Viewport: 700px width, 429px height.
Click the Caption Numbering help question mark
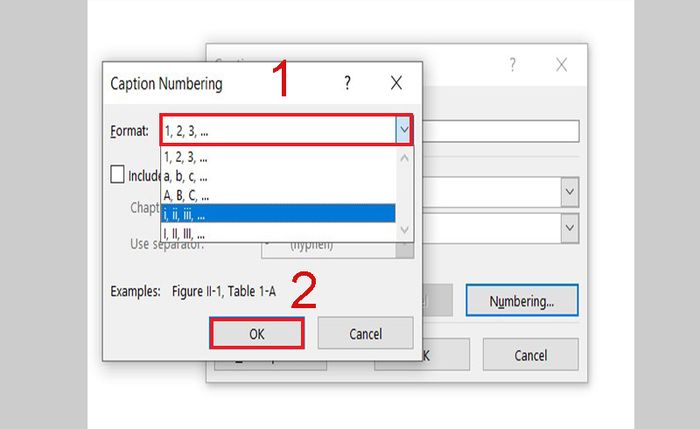(347, 83)
